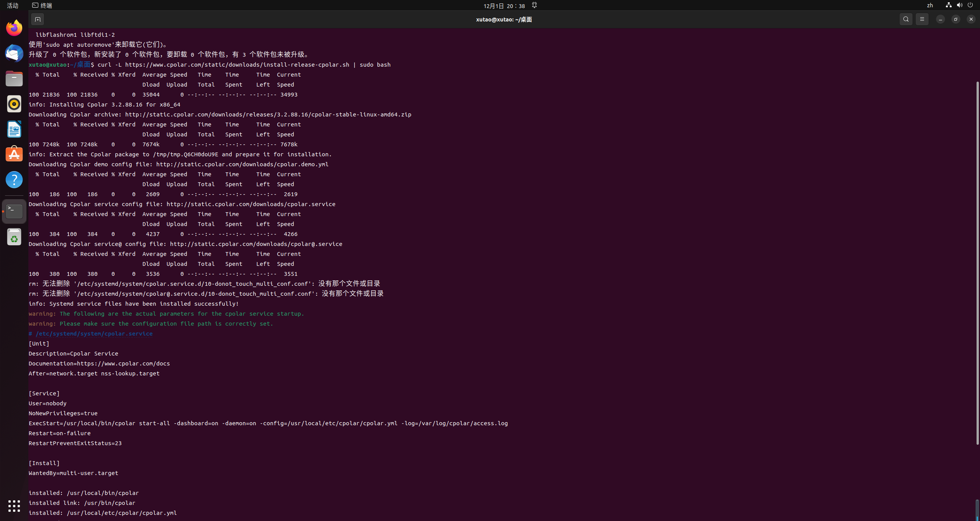Viewport: 980px width, 521px height.
Task: Click 'info: Installing Cpolar 3.2.88.16' line
Action: [x=104, y=105]
